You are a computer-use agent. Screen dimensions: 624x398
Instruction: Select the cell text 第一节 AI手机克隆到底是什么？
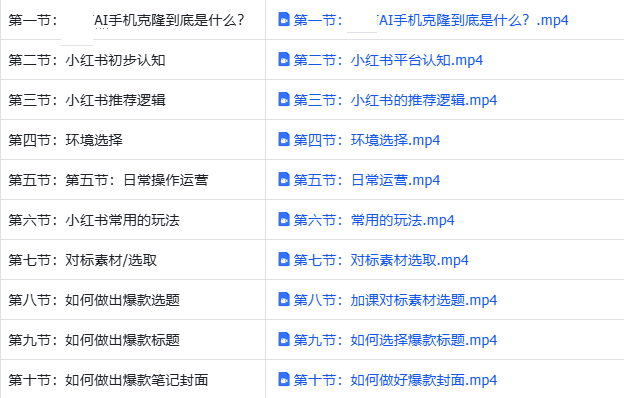tap(126, 20)
